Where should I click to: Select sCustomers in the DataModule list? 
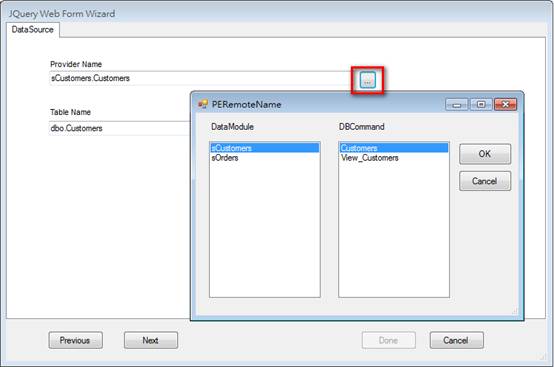265,148
